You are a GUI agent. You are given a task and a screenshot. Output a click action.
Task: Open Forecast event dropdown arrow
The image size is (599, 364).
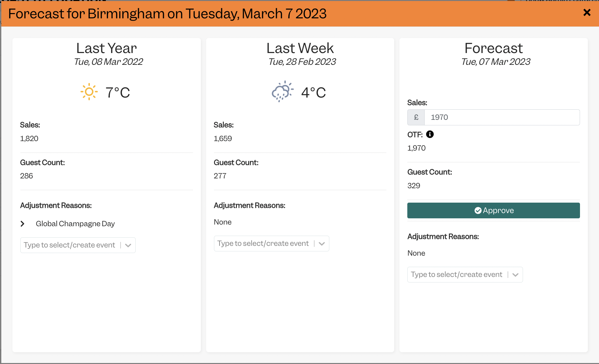coord(515,275)
